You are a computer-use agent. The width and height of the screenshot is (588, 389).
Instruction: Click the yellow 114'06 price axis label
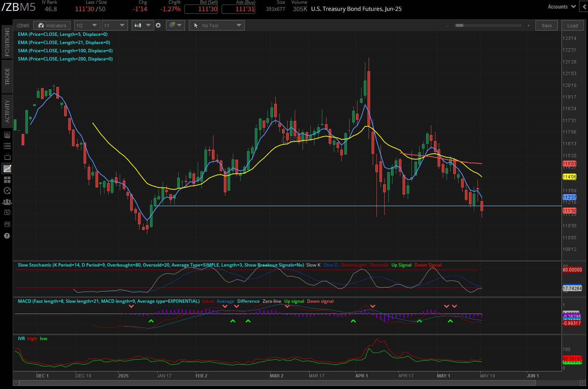[x=569, y=177]
